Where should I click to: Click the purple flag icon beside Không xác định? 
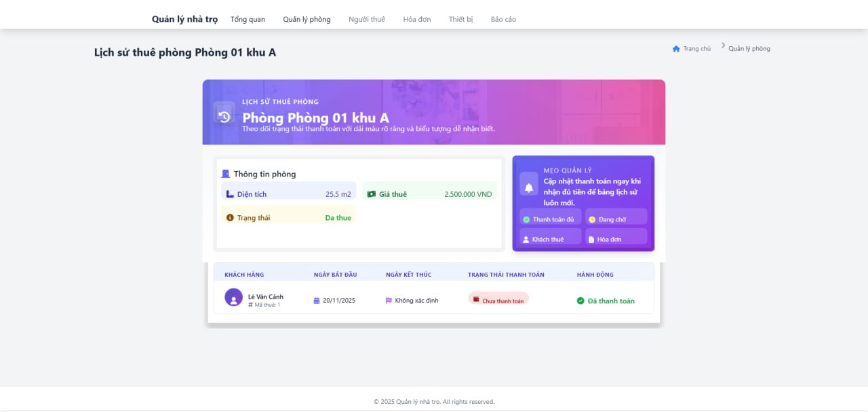pyautogui.click(x=388, y=299)
